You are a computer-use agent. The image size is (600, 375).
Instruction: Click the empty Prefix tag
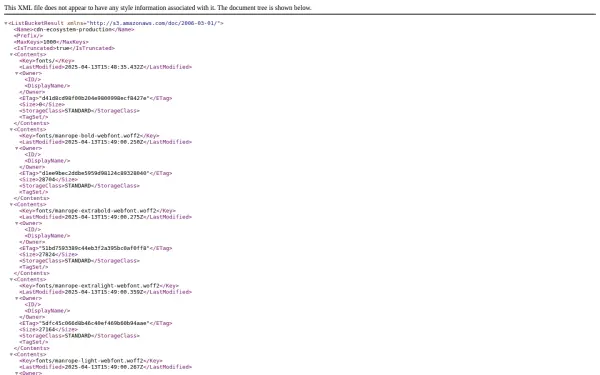coord(28,36)
